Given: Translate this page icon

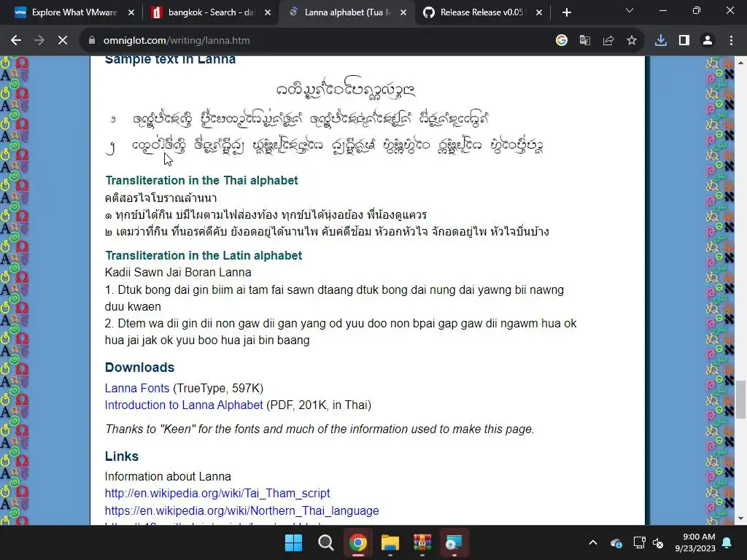Looking at the screenshot, I should [585, 41].
